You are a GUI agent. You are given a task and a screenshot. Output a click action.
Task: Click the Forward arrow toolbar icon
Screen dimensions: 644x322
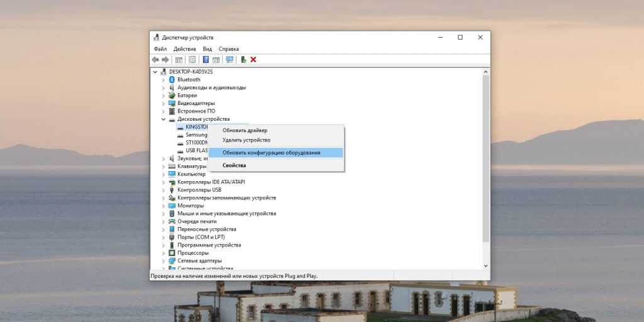point(165,60)
